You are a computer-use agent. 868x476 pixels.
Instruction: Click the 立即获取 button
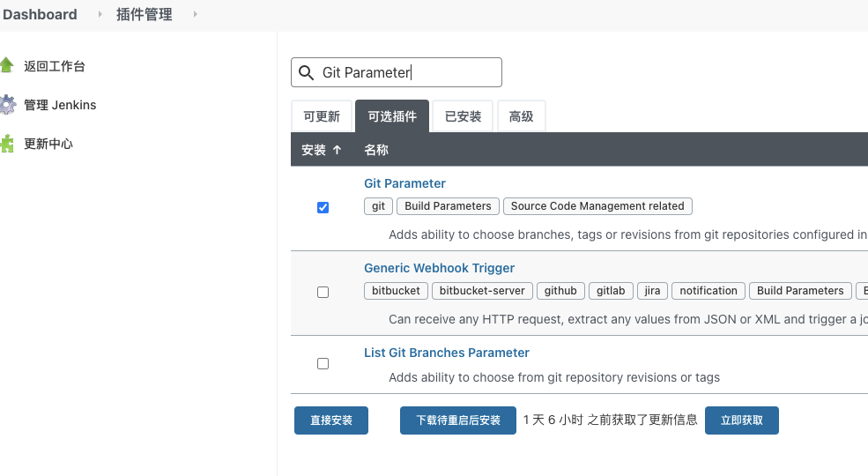tap(741, 420)
